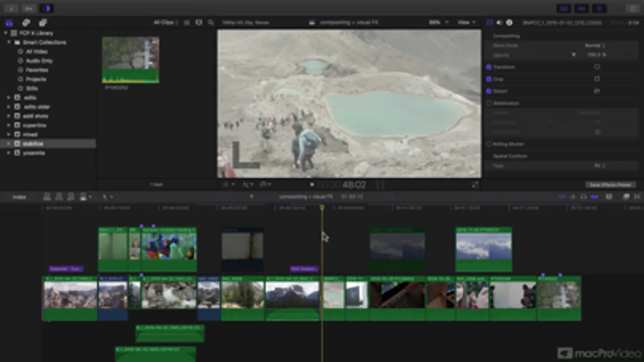Screen dimensions: 644x362
Task: Open the viewer View dropdown
Action: [466, 23]
